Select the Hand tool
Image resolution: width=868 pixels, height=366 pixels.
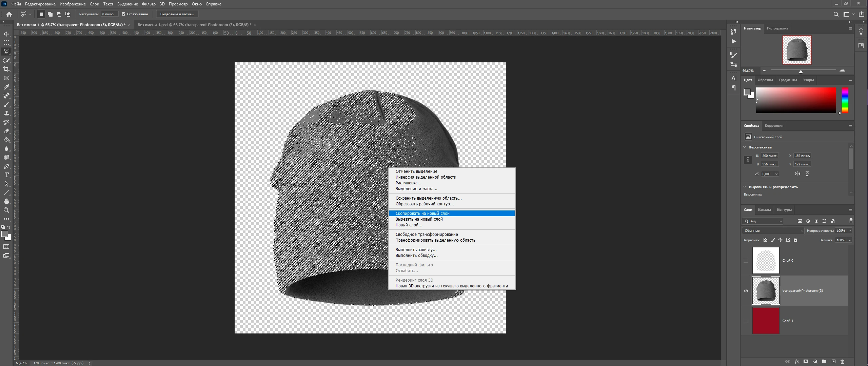tap(6, 202)
